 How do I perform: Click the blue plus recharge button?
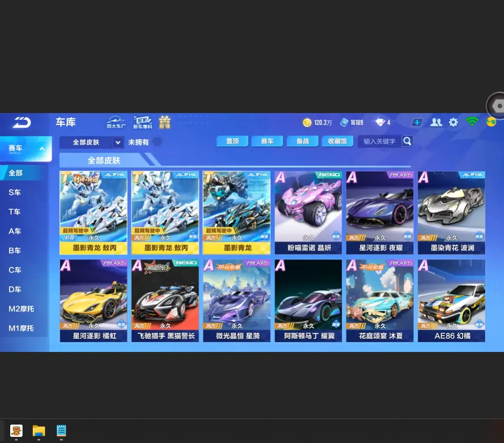[417, 122]
